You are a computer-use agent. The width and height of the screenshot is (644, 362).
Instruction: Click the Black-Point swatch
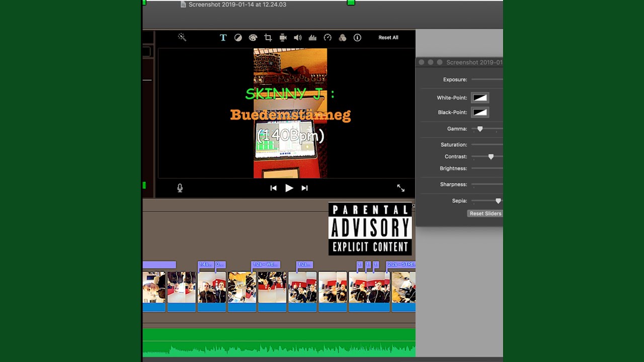[480, 112]
